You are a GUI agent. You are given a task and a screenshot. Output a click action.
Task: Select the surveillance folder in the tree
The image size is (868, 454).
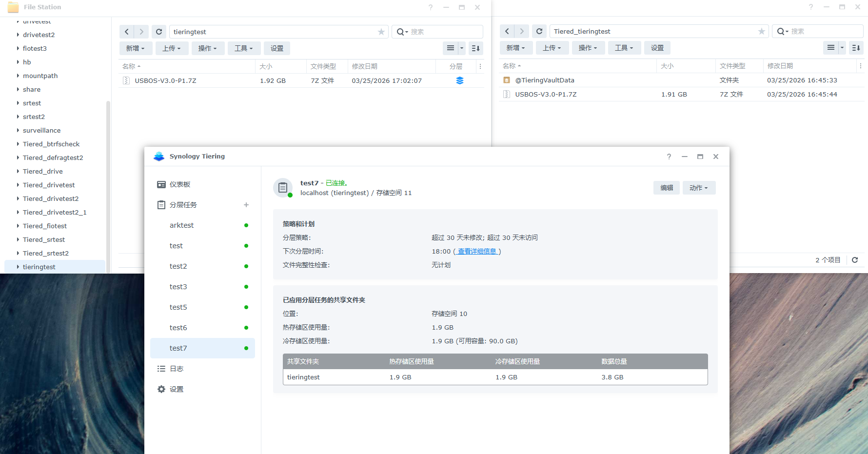pos(42,130)
